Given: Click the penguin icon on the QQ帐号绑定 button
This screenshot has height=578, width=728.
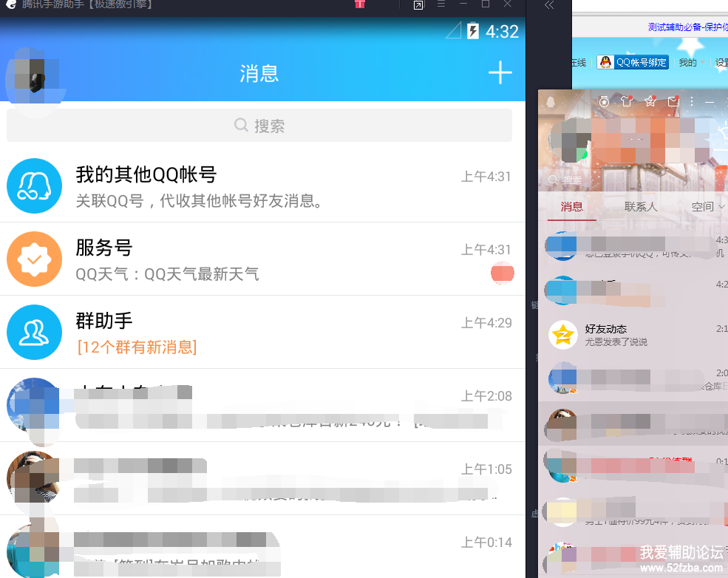Looking at the screenshot, I should tap(605, 62).
